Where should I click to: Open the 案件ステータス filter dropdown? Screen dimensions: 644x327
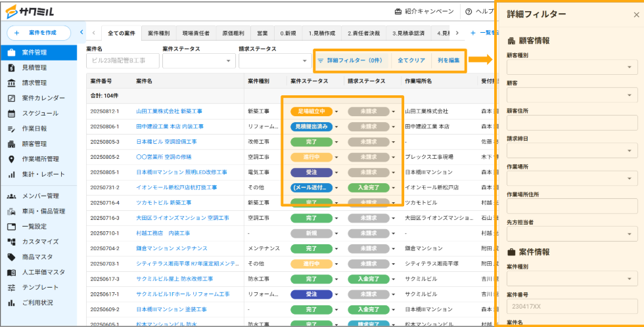coord(198,61)
